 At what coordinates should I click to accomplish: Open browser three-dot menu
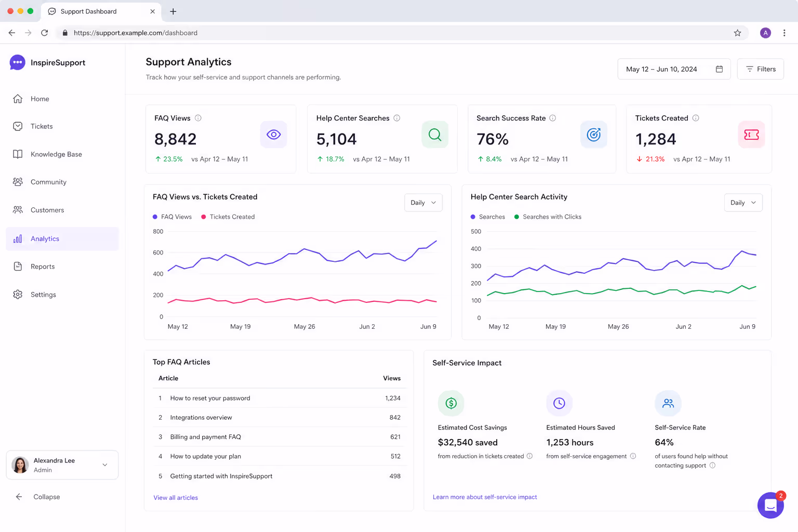coord(784,33)
